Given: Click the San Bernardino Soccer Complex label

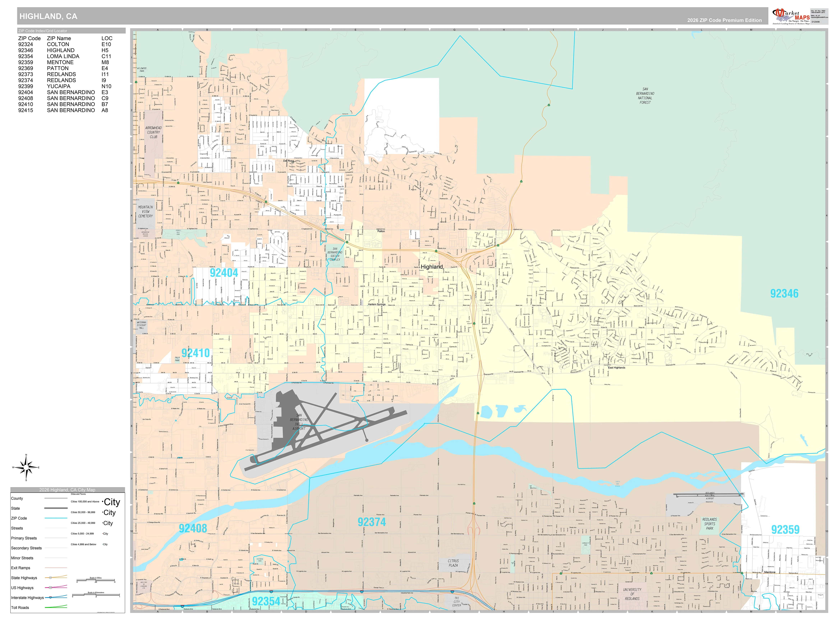Looking at the screenshot, I should (335, 254).
